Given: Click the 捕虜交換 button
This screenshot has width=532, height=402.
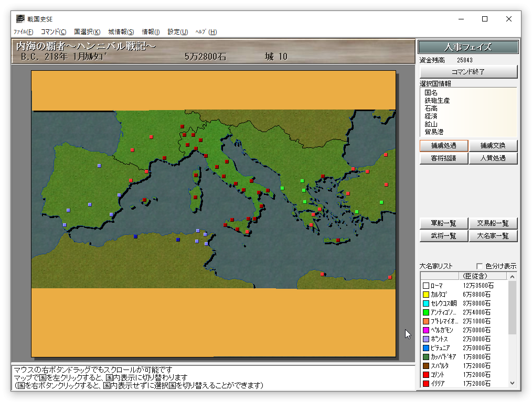Looking at the screenshot, I should [x=493, y=146].
